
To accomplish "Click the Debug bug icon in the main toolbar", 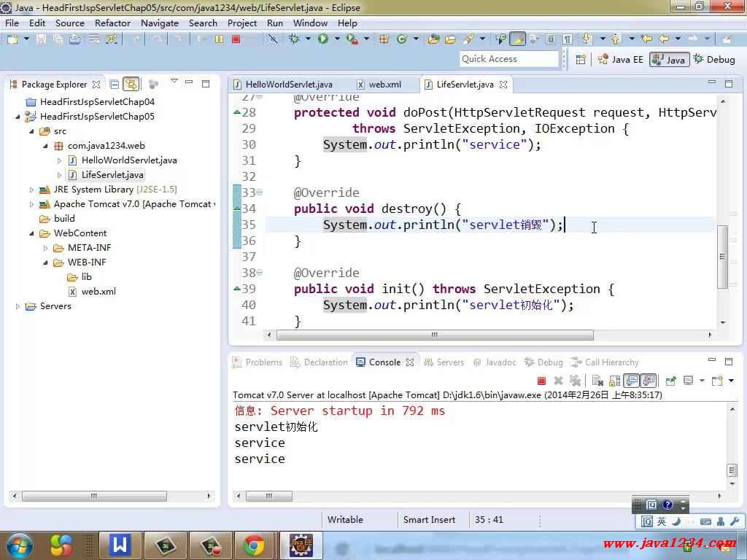I will point(295,39).
